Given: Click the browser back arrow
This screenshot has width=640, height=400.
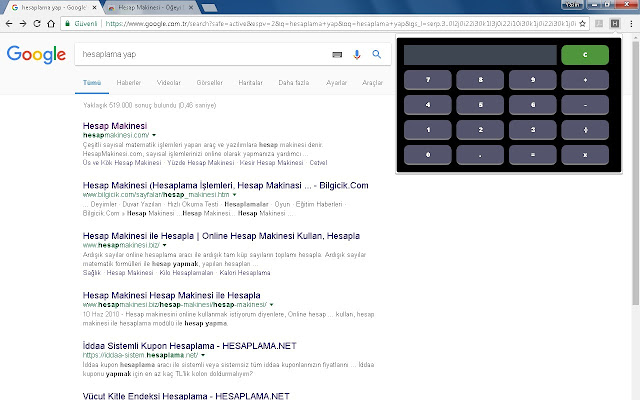Looking at the screenshot, I should point(9,24).
